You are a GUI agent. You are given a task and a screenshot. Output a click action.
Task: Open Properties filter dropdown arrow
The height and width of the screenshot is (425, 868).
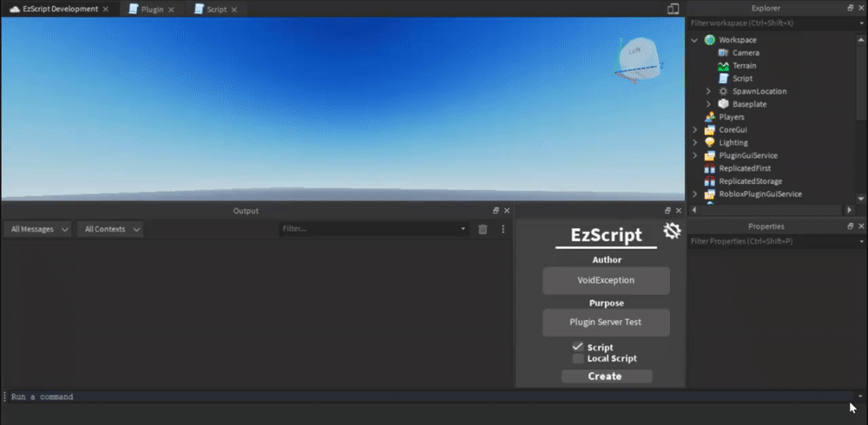point(861,241)
